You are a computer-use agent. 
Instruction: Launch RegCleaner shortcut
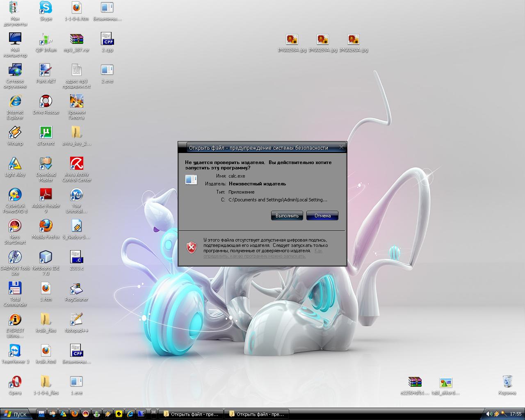coord(77,292)
